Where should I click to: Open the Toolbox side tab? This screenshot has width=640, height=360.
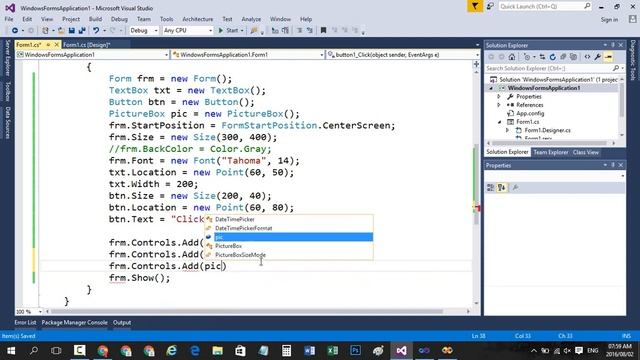click(x=7, y=91)
